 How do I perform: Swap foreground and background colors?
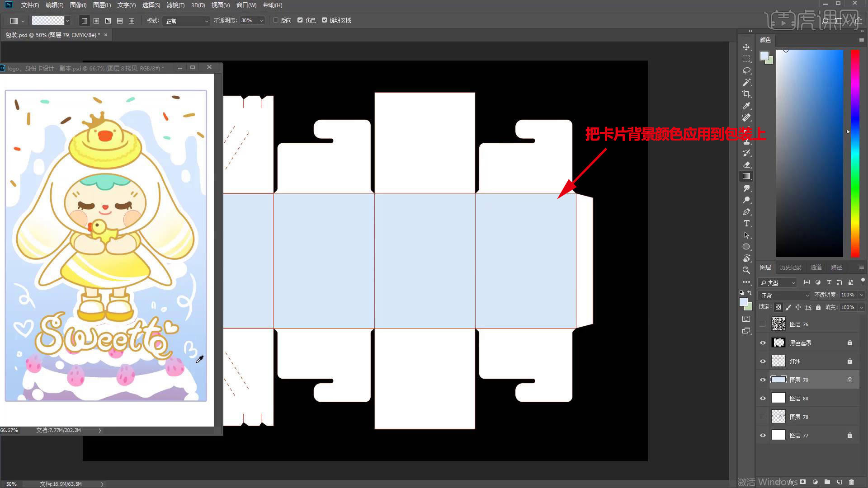pyautogui.click(x=750, y=293)
